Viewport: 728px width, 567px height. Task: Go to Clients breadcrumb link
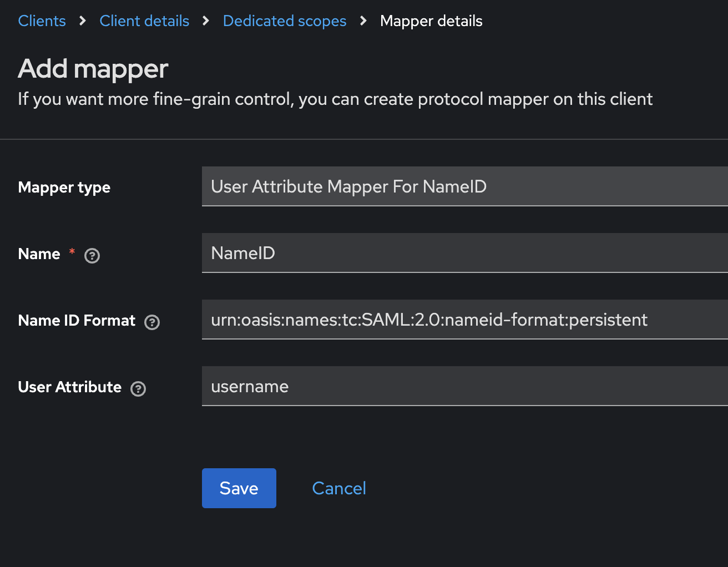pyautogui.click(x=42, y=21)
